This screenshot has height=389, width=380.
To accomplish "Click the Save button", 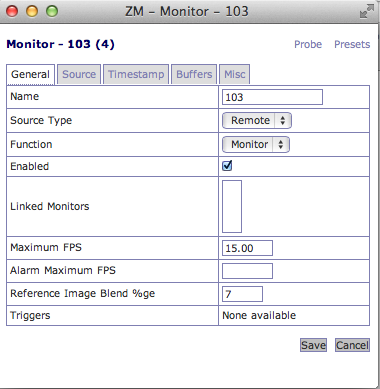I will click(x=313, y=345).
